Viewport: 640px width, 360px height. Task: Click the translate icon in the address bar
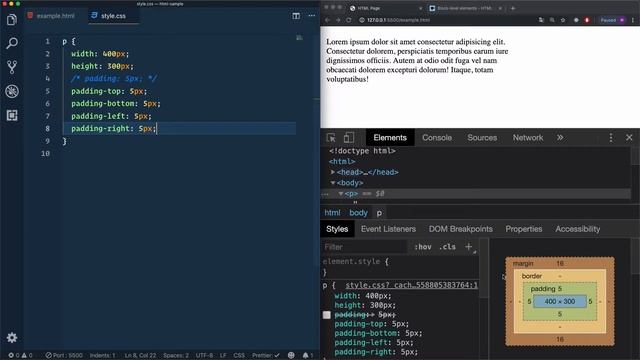541,20
